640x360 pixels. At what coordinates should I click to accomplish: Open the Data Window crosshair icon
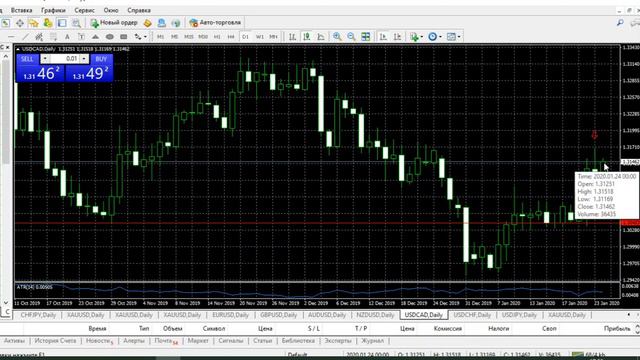[x=20, y=23]
